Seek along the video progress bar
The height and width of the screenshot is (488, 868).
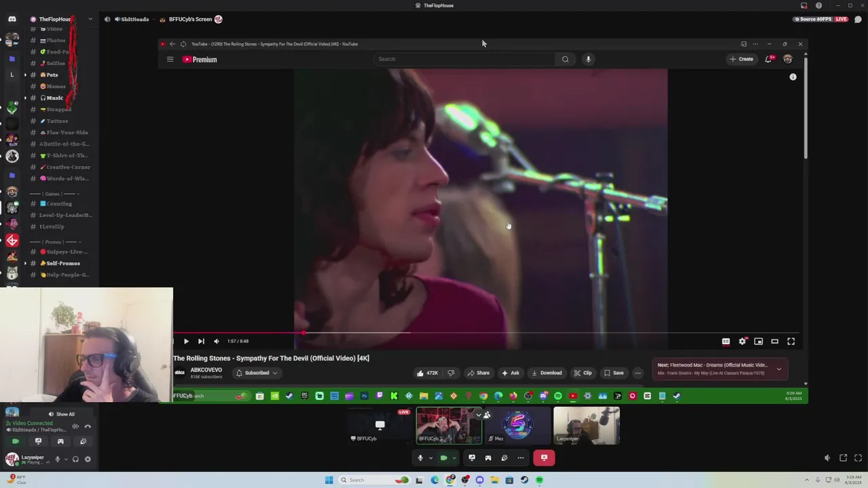[x=486, y=333]
